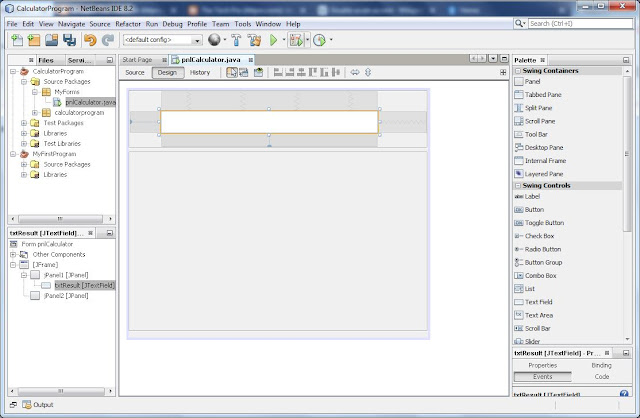Click the Save All toolbar icon

pos(69,40)
